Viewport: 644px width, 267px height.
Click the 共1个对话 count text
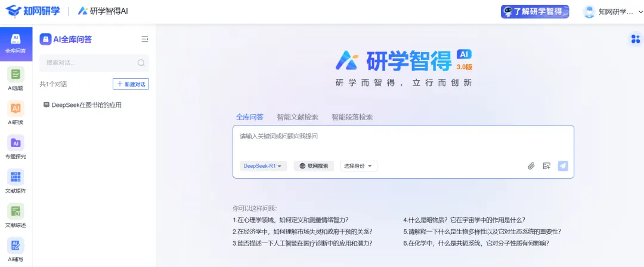click(53, 84)
